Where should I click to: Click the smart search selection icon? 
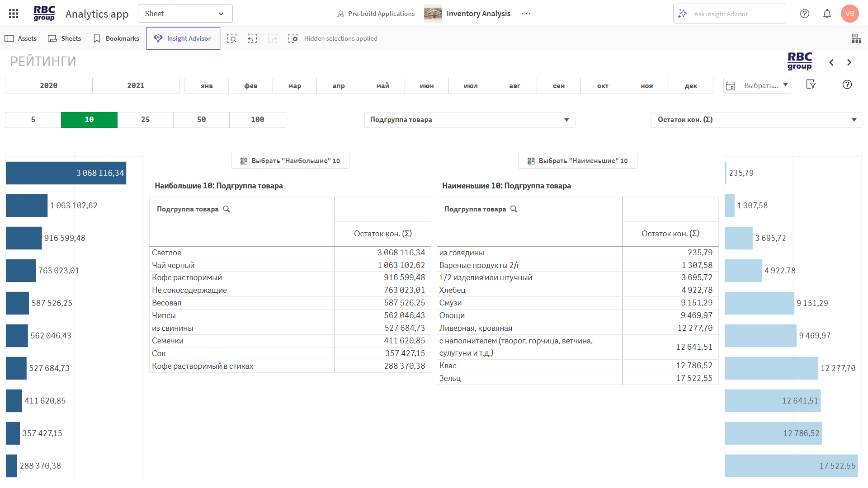click(232, 38)
